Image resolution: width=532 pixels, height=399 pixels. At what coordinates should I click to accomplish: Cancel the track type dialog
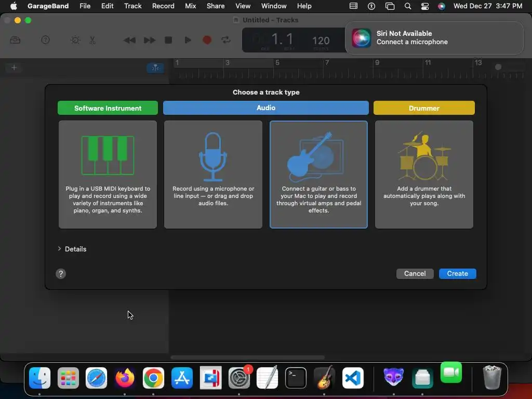click(x=415, y=274)
